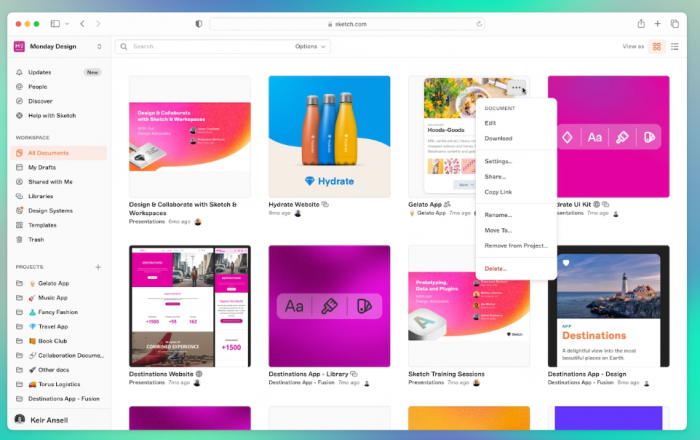Open Monday Design workspace switcher
This screenshot has width=700, height=440.
[x=58, y=46]
